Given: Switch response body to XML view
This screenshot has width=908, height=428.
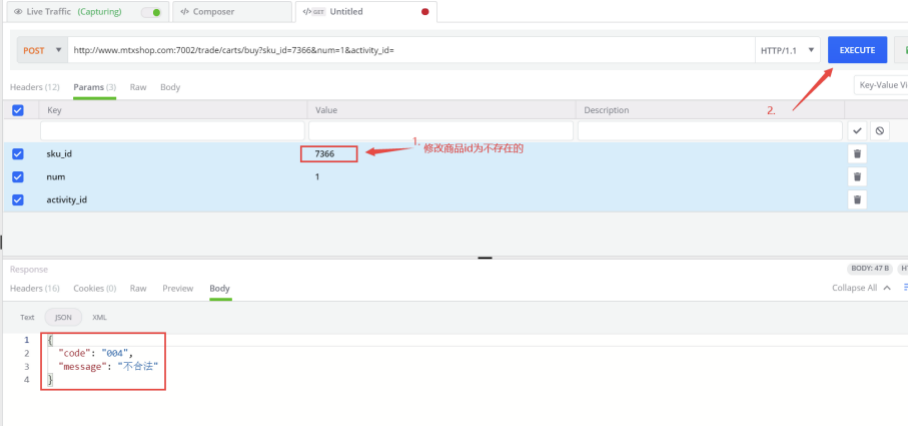Looking at the screenshot, I should point(100,317).
